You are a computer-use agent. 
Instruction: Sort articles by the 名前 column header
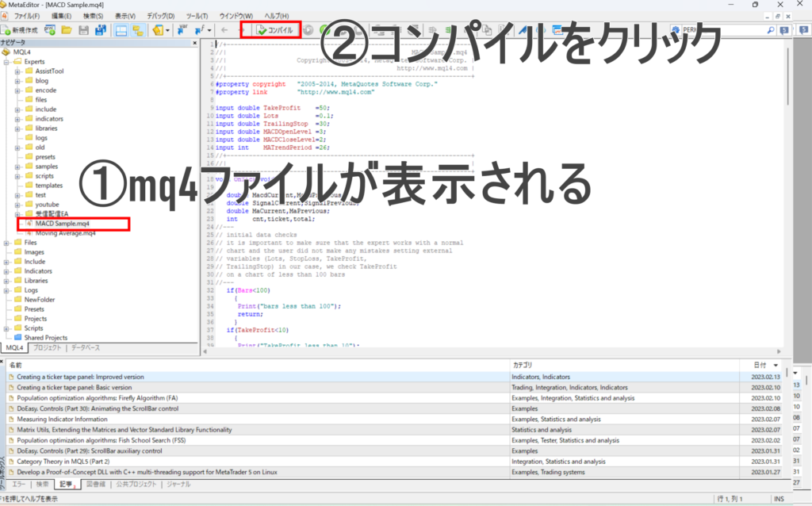pyautogui.click(x=259, y=366)
